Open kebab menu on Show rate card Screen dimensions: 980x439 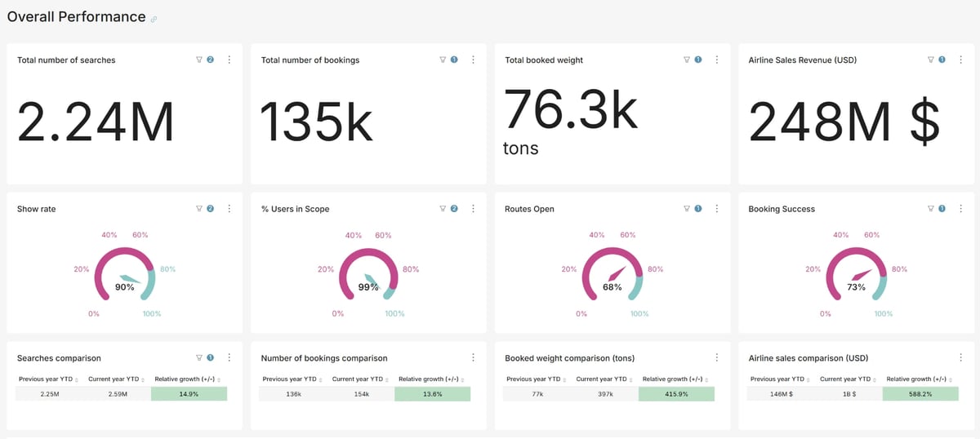pyautogui.click(x=229, y=209)
